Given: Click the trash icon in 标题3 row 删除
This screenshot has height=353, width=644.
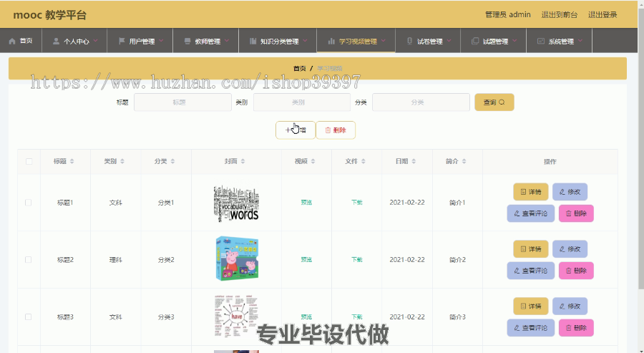Looking at the screenshot, I should pos(568,328).
